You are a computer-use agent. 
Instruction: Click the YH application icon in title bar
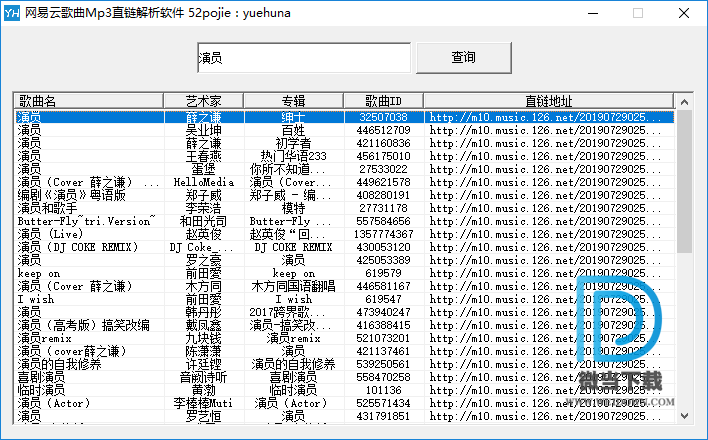(12, 13)
